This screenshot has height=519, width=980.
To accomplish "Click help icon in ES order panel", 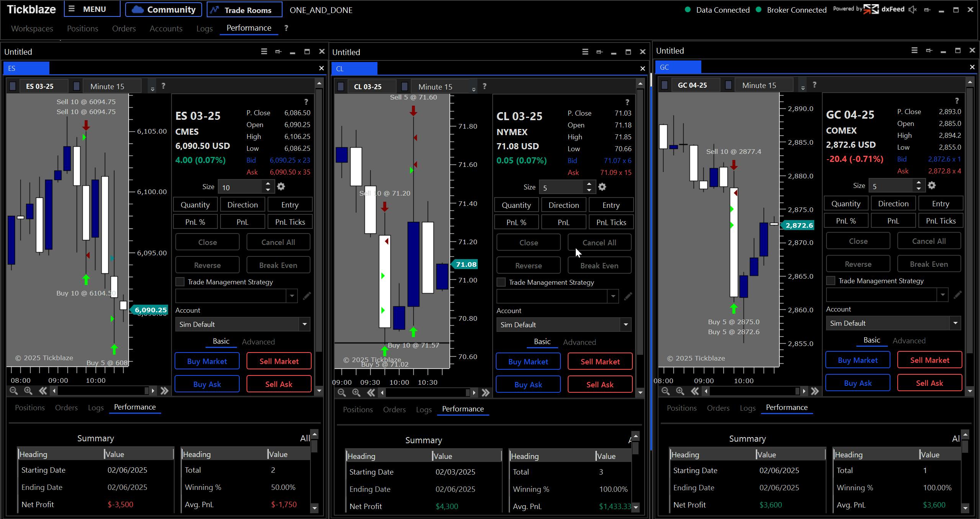I will click(306, 102).
